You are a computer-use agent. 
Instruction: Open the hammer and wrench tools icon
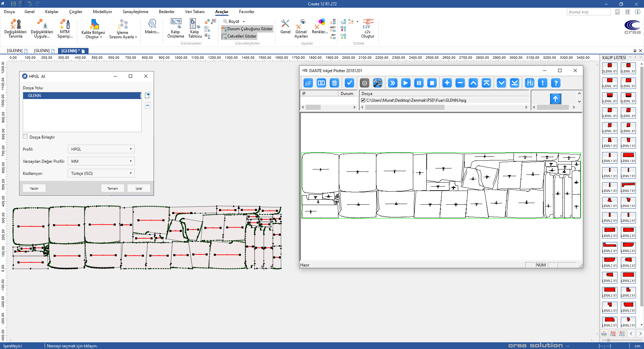(x=377, y=83)
